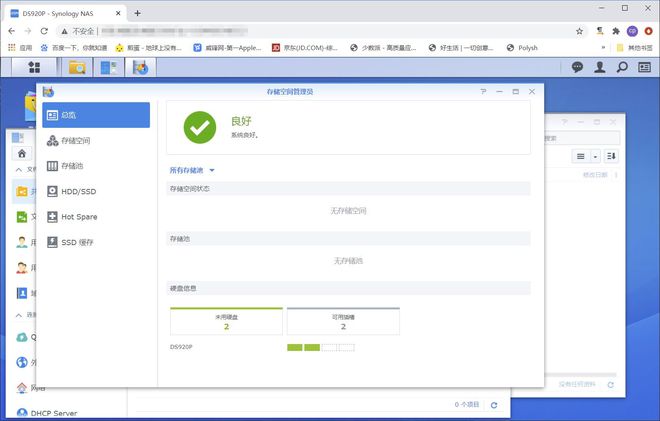Select the 未用硬盘 unused drives card
Viewport: 660px width, 421px height.
(x=226, y=321)
